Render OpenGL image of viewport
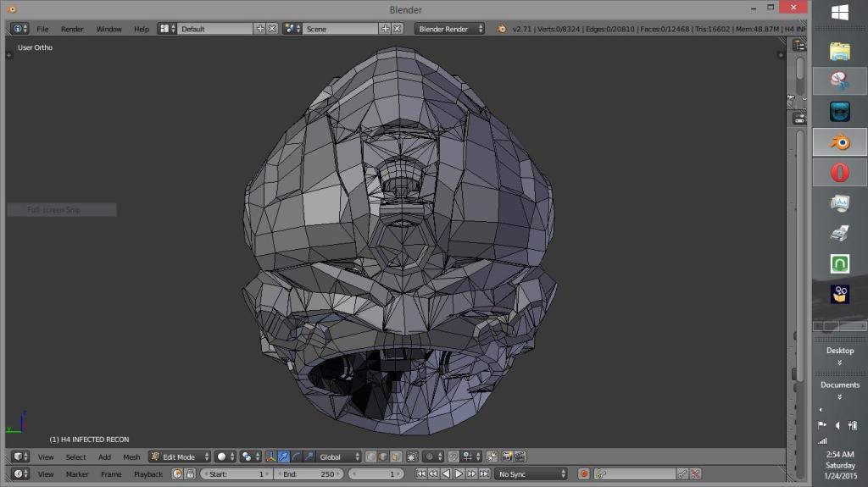 tap(507, 457)
